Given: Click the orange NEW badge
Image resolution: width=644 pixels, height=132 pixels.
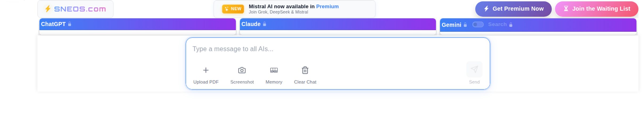Looking at the screenshot, I should [x=233, y=9].
